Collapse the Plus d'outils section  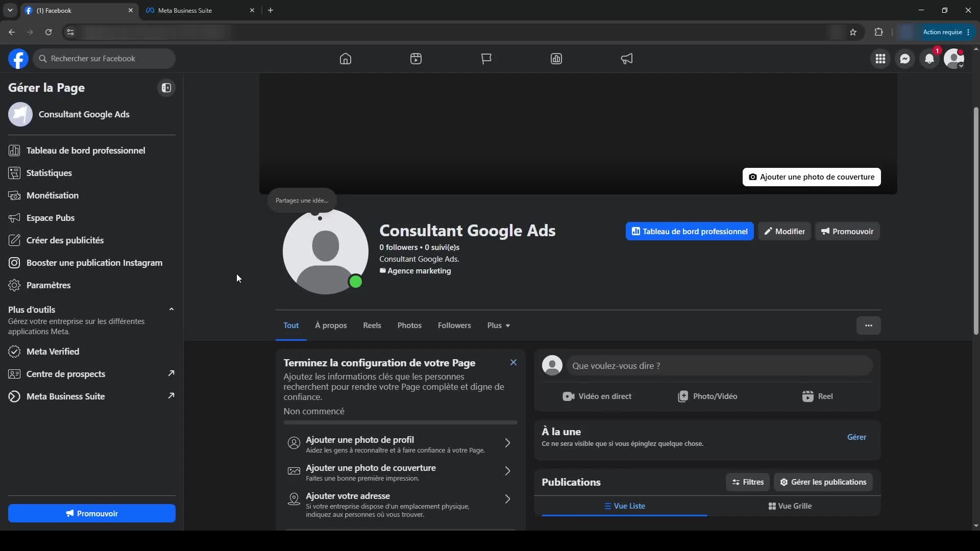point(171,309)
